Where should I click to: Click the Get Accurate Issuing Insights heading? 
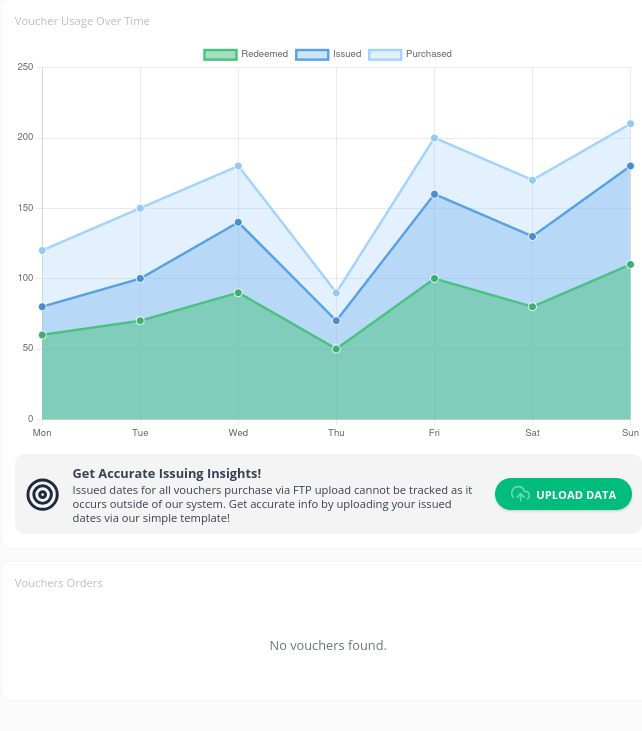(167, 473)
